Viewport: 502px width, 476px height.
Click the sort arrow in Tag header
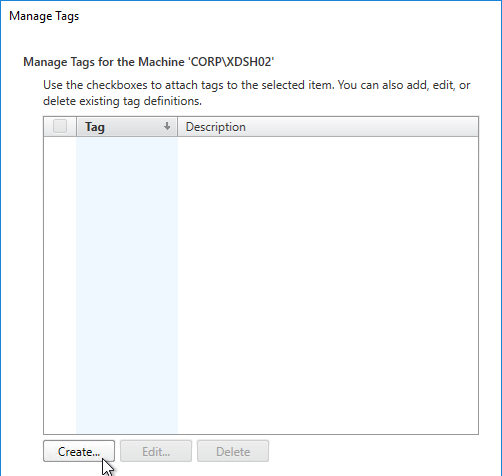(167, 126)
